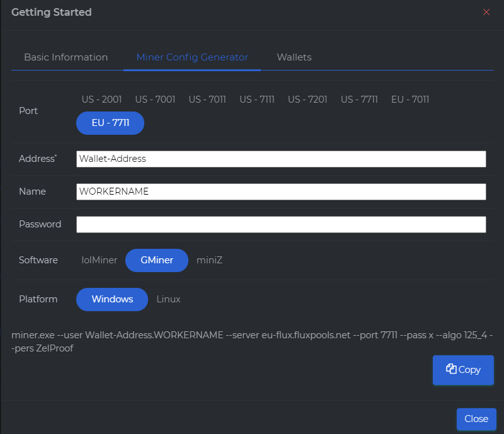The width and height of the screenshot is (504, 434).
Task: Switch to the Basic Information tab
Action: click(x=66, y=57)
